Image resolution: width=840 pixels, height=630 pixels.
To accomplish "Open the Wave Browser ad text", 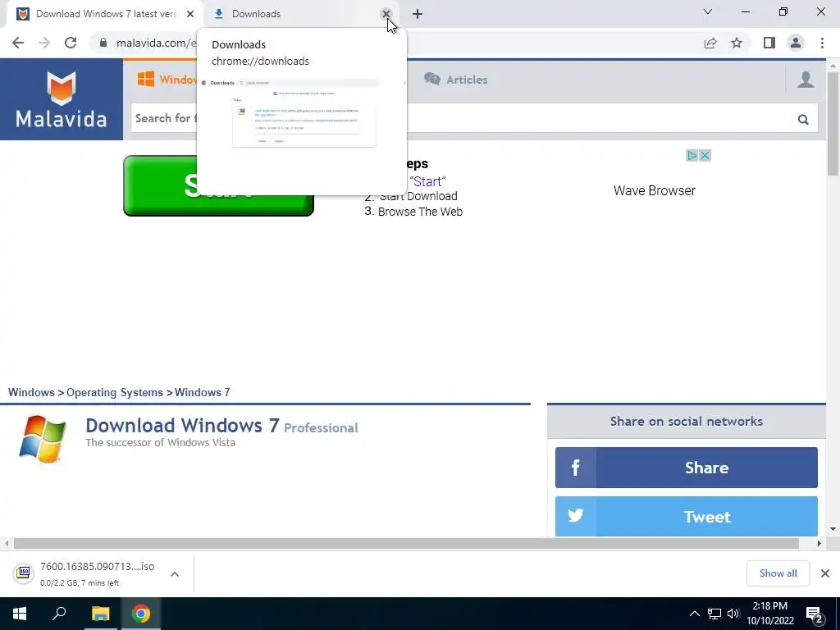I will point(654,190).
